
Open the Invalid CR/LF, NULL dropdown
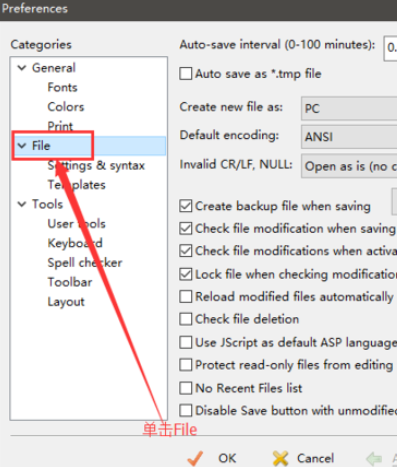point(349,166)
